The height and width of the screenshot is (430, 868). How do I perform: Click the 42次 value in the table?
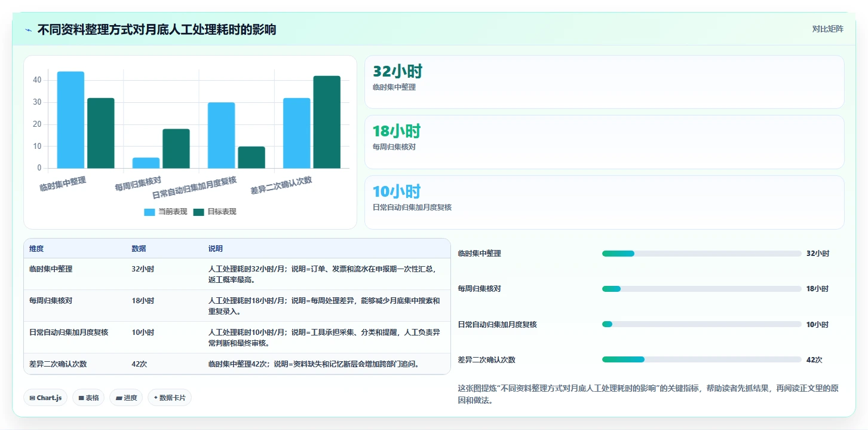pyautogui.click(x=140, y=364)
